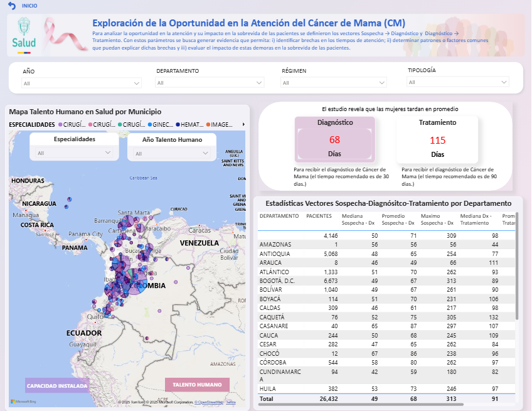Expand the DEPARTAMENTO filter dropdown

tap(210, 83)
